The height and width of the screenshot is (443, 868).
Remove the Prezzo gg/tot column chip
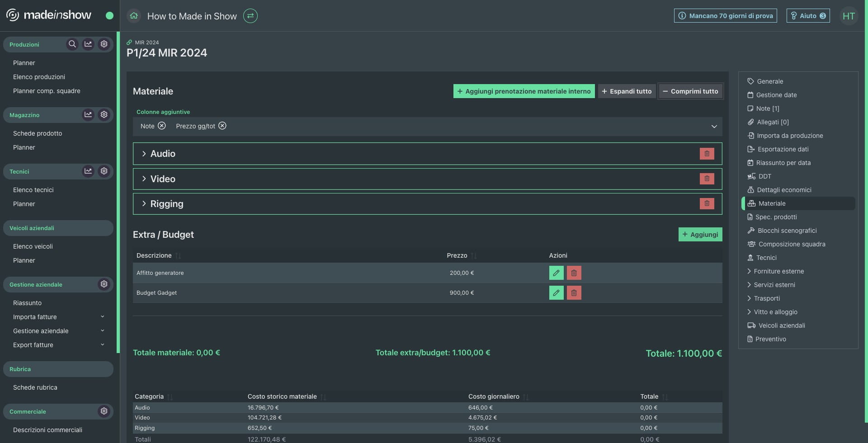pyautogui.click(x=222, y=126)
